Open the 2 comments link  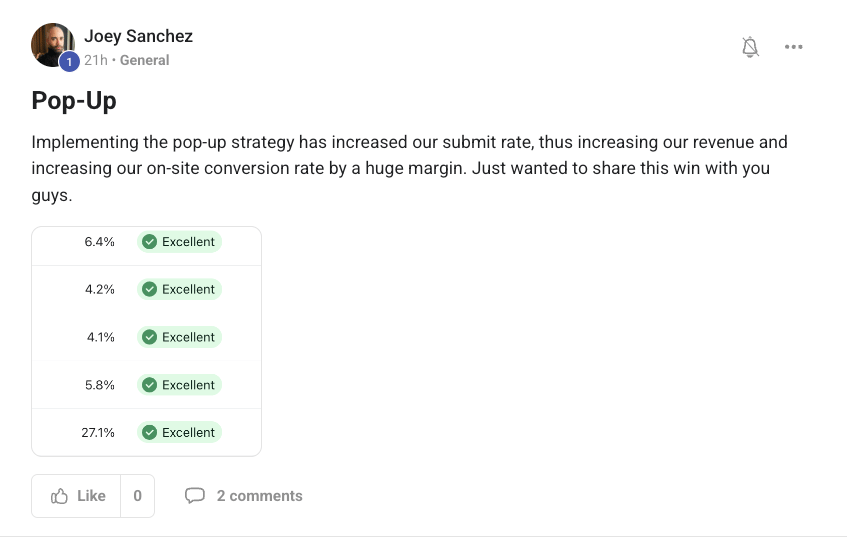click(x=259, y=496)
